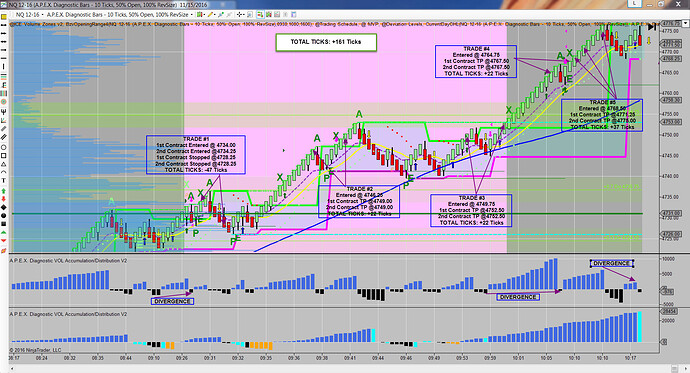The image size is (690, 373).
Task: Select the green triangle up marker tool
Action: click(x=4, y=232)
